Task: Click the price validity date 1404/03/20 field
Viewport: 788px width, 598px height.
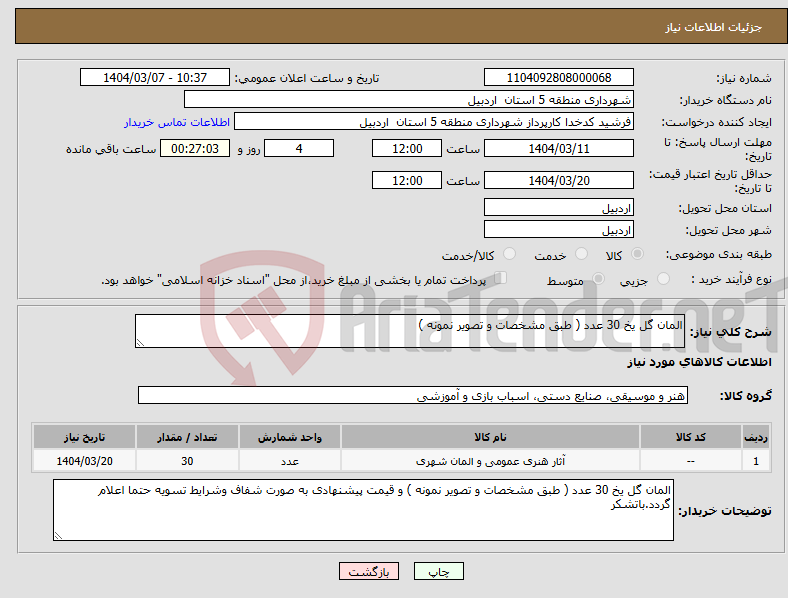Action: (558, 180)
